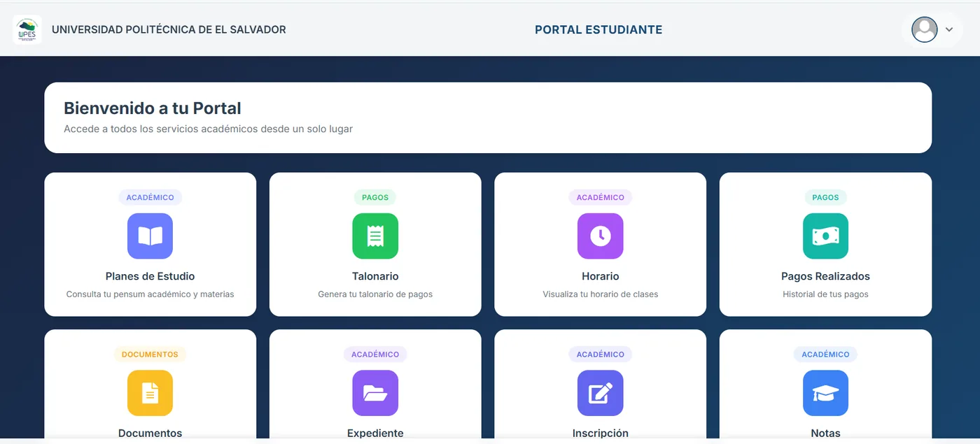Click the ACADÉMICO tag on Planes de Estudio
Screen dimensions: 980x444
(150, 197)
